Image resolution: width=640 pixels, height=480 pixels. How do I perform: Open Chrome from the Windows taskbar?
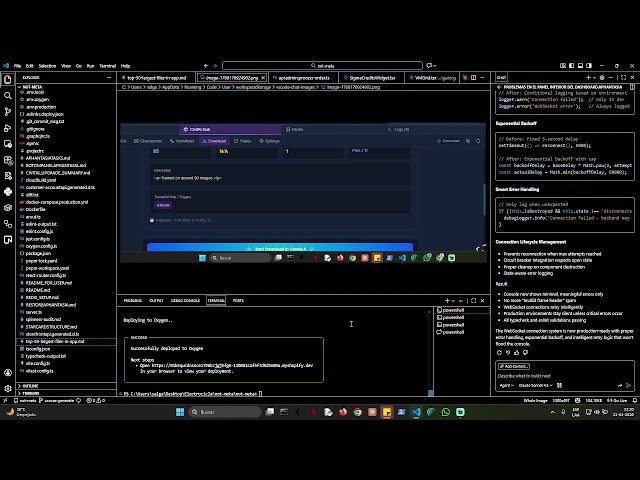click(x=358, y=412)
